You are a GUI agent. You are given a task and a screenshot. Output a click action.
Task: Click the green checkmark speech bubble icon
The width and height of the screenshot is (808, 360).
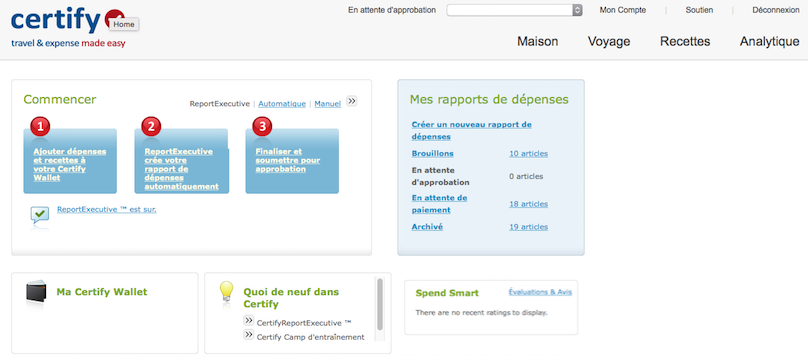(x=40, y=215)
